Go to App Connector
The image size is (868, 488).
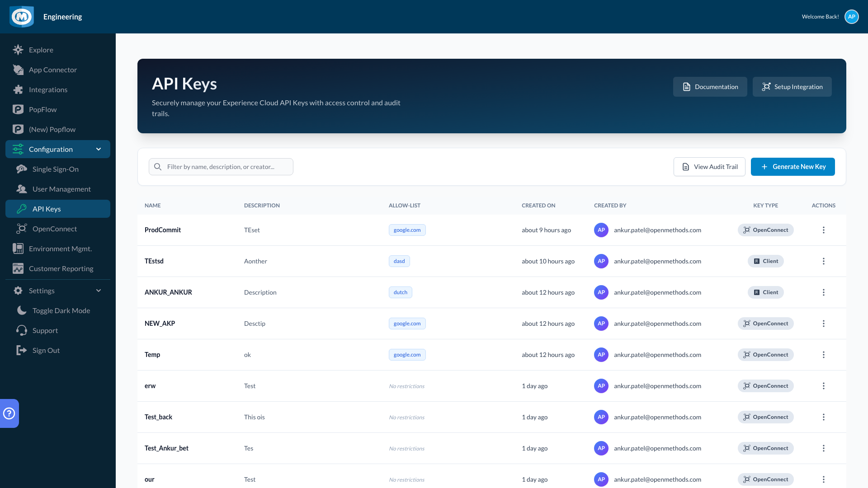[x=58, y=70]
